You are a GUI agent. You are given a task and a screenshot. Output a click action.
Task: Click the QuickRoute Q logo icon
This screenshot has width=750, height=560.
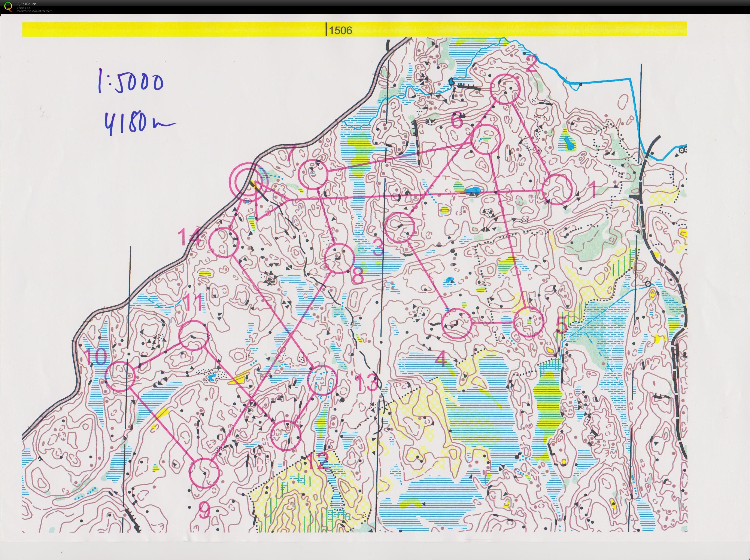point(8,6)
